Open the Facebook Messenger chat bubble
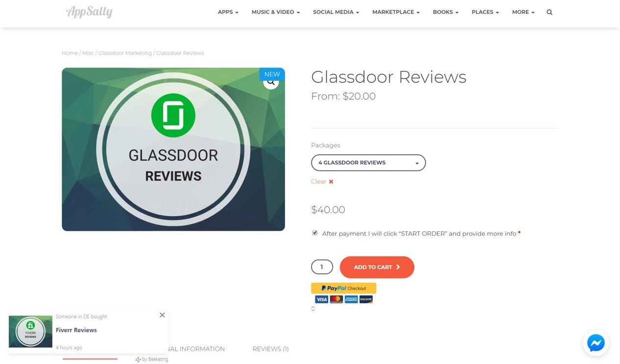 (596, 343)
